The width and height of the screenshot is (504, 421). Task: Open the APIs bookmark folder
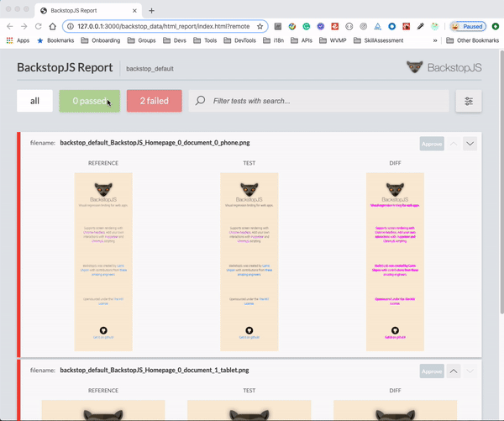(302, 40)
